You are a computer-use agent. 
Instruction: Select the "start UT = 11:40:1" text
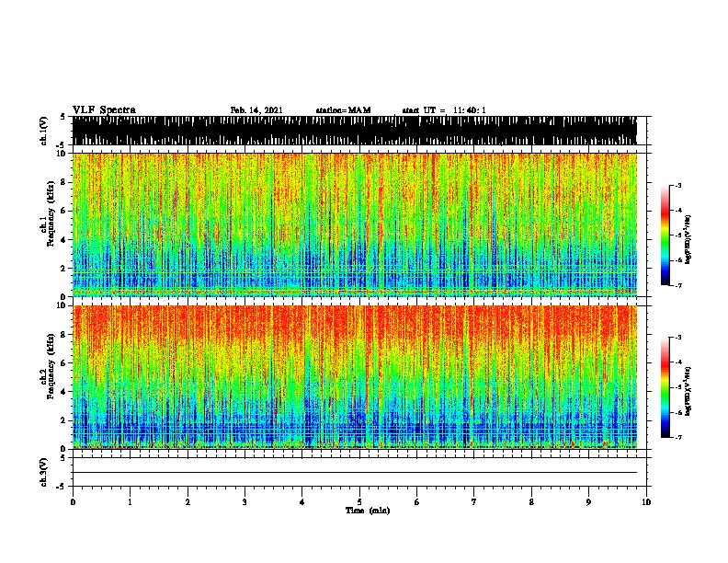pos(444,110)
